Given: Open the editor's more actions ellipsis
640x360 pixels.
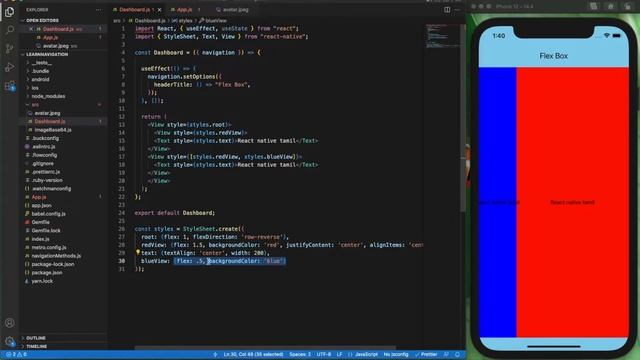Looking at the screenshot, I should [x=458, y=9].
